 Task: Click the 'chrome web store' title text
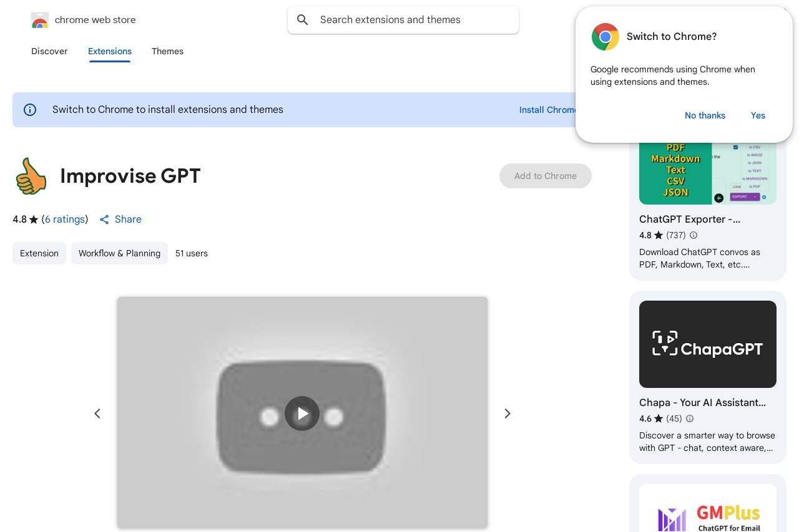point(96,20)
